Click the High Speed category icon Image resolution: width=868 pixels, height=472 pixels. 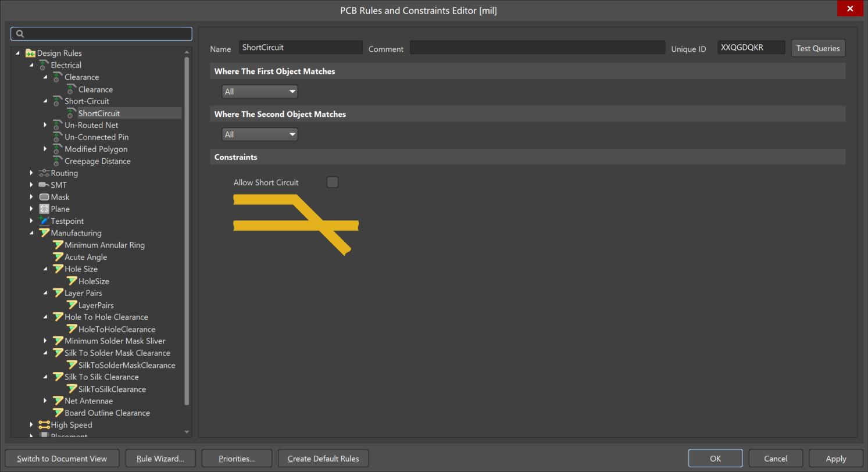pyautogui.click(x=44, y=425)
